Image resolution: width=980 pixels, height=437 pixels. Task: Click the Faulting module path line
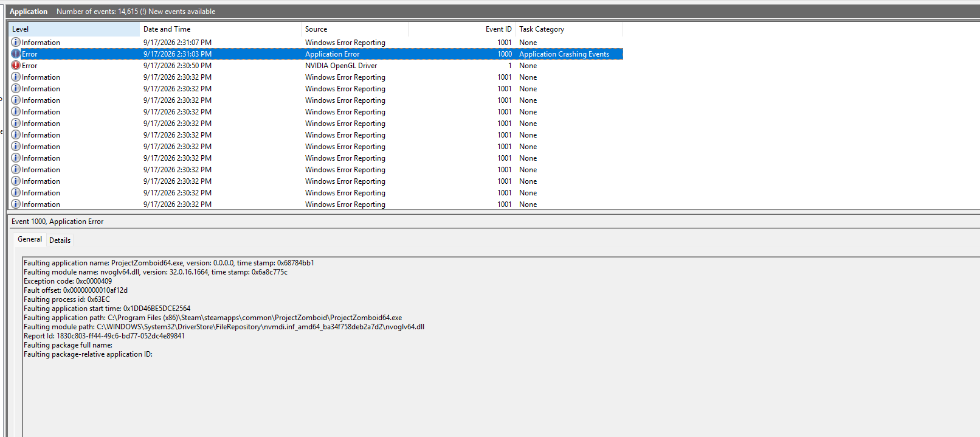224,327
